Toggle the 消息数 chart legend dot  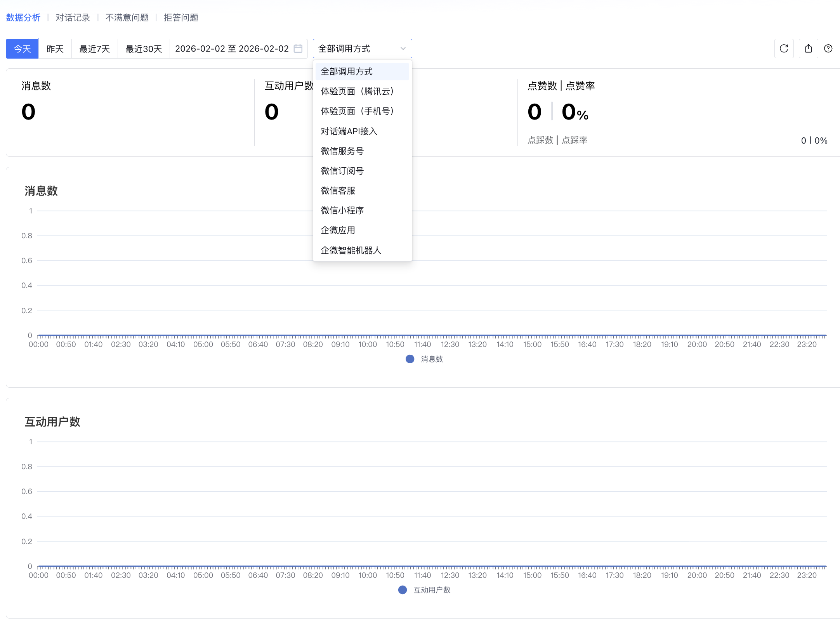410,359
